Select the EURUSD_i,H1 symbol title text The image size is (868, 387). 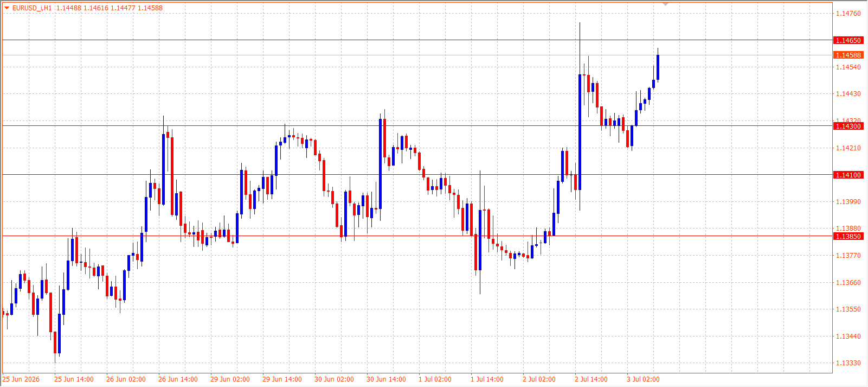click(32, 8)
